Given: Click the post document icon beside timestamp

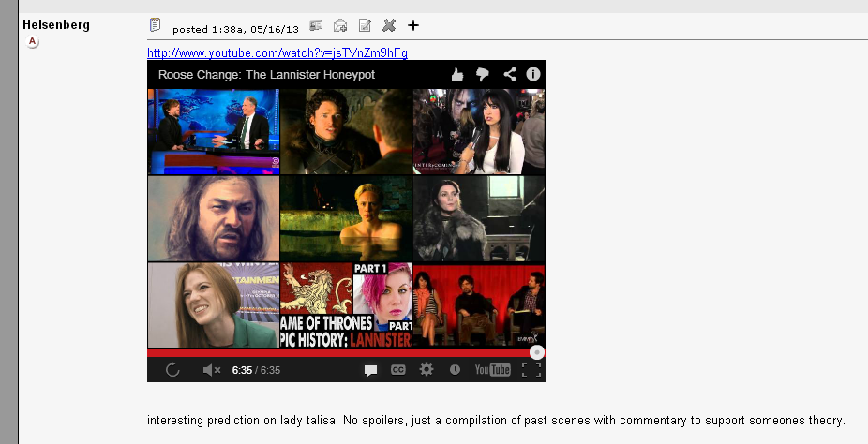Looking at the screenshot, I should [156, 25].
